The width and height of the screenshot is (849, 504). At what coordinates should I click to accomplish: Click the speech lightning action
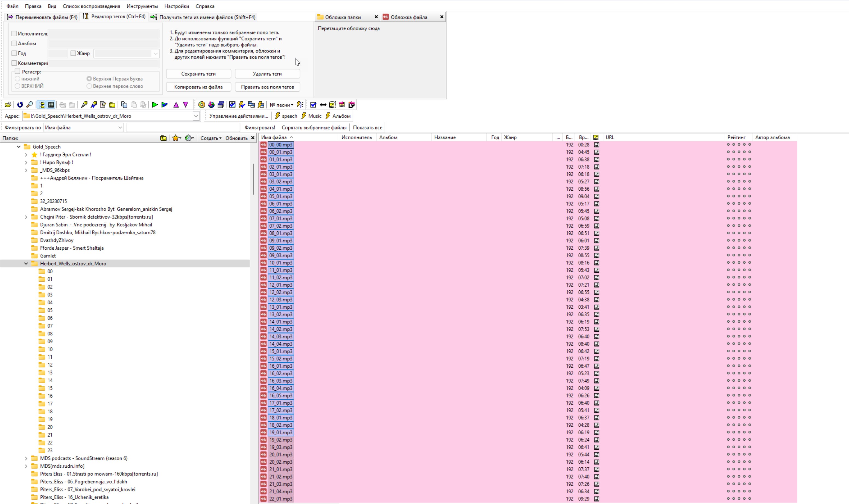pyautogui.click(x=286, y=116)
